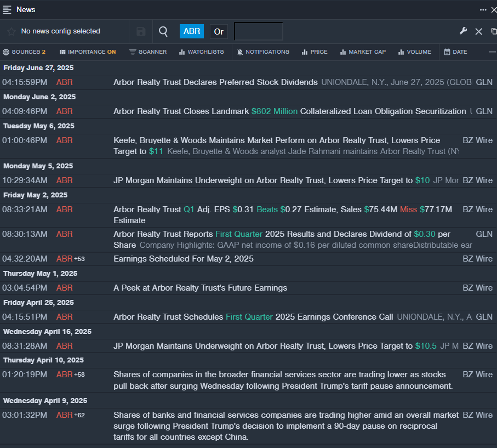This screenshot has height=448, width=497.
Task: Open the Watchlists filter
Action: coord(202,52)
